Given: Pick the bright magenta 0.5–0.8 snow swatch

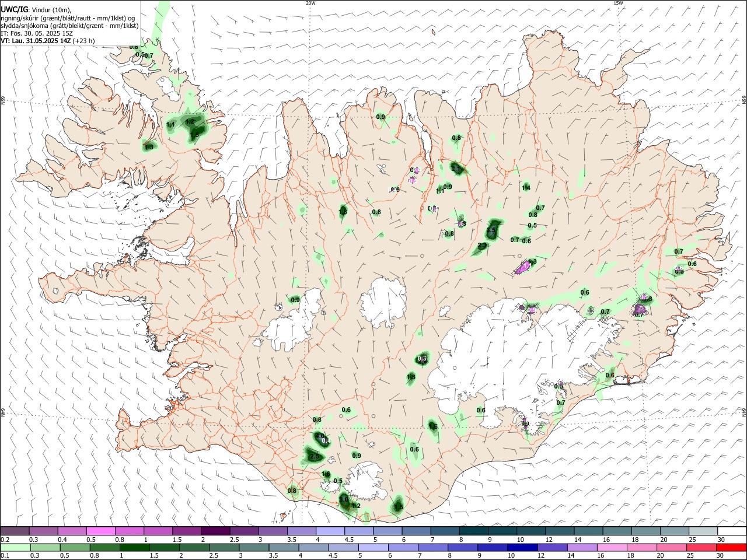Looking at the screenshot, I should point(100,531).
